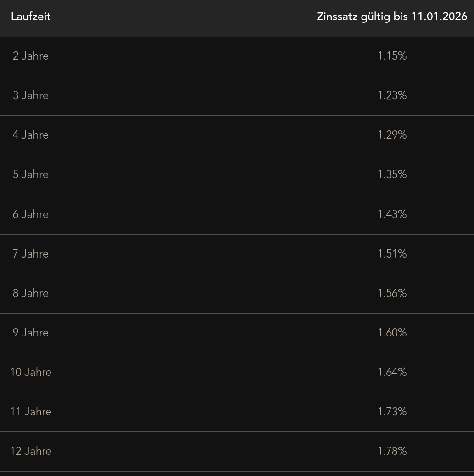
Task: Select the 4 Jahre row label
Action: (x=31, y=135)
